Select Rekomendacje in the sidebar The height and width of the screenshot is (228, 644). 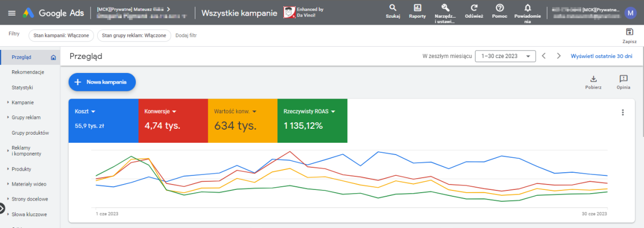[28, 72]
